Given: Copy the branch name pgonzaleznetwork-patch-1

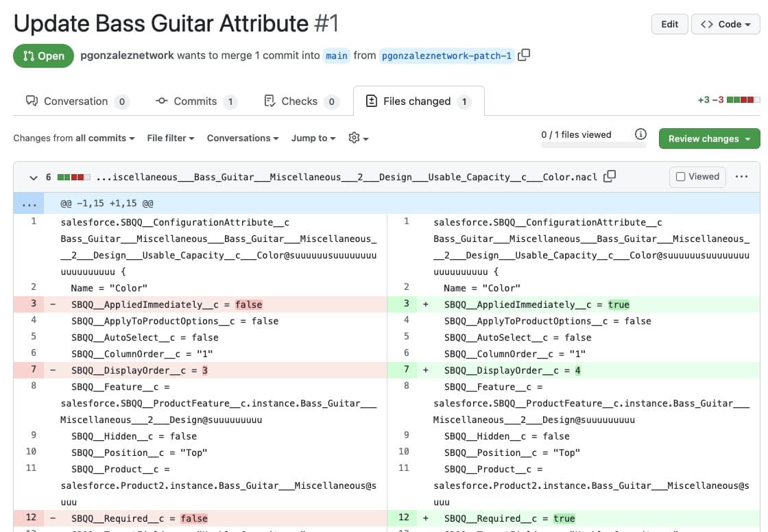Looking at the screenshot, I should click(524, 56).
